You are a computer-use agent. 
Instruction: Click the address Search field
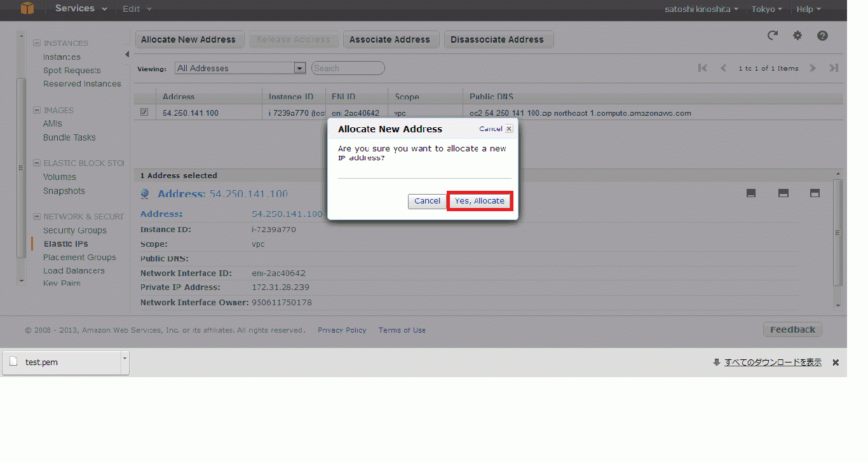pos(348,68)
